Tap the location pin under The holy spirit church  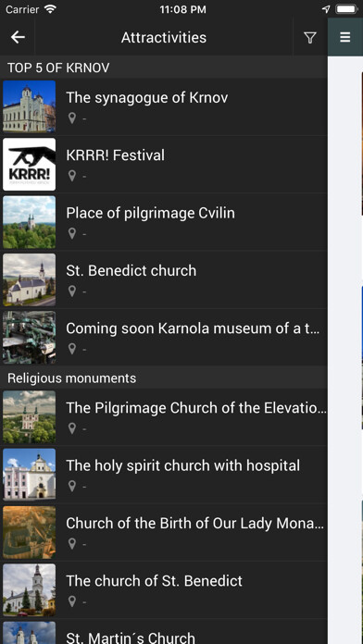pyautogui.click(x=72, y=487)
